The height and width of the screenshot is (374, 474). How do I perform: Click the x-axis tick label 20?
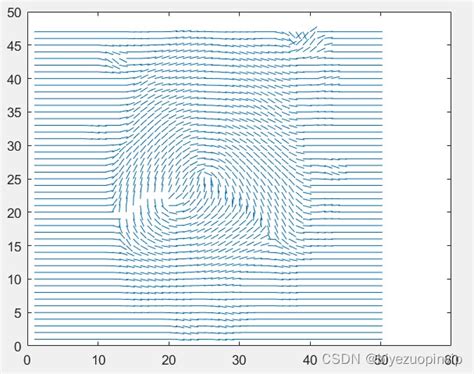(x=169, y=360)
